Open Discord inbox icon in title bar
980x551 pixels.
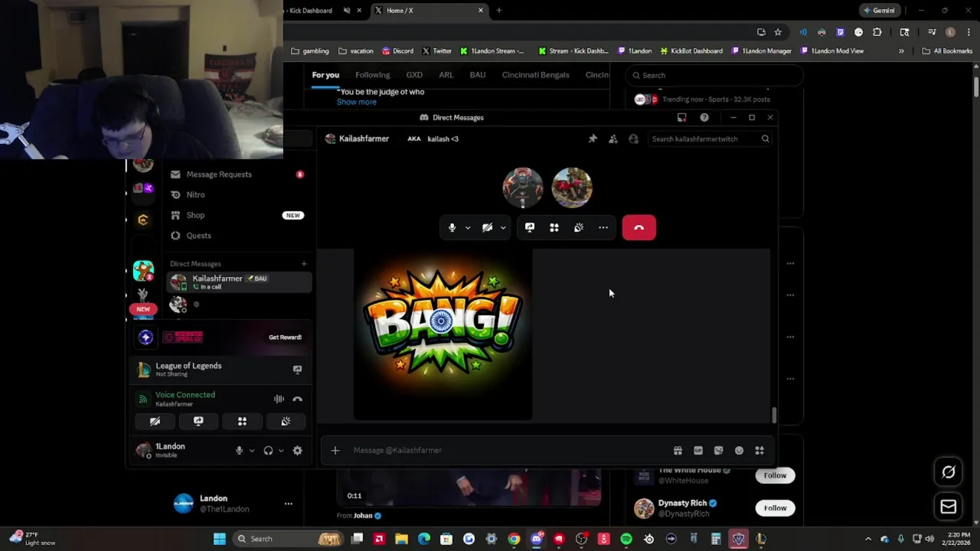(x=681, y=117)
